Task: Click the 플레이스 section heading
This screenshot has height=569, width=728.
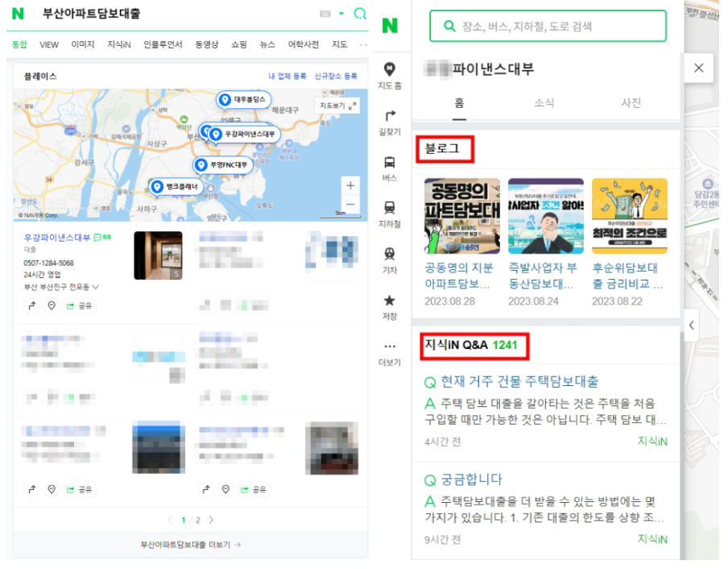Action: [x=40, y=77]
